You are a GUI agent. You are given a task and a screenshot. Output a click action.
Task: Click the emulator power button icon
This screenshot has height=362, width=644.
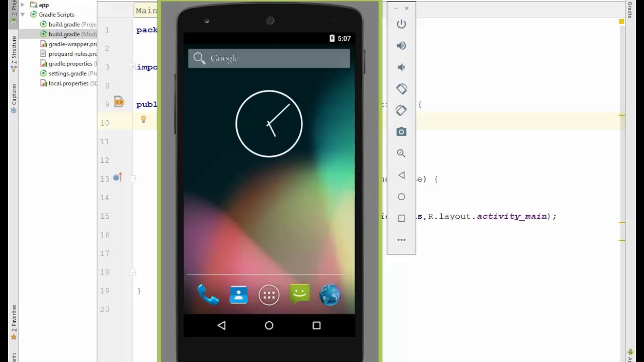tap(401, 24)
